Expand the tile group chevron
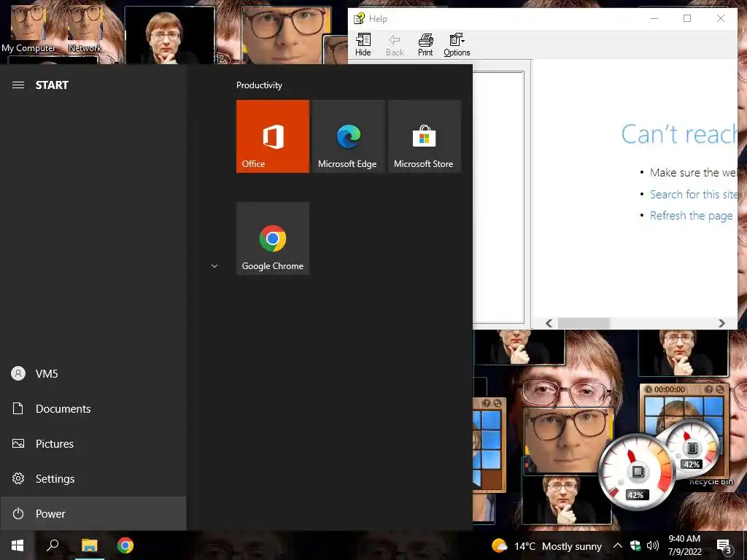The image size is (747, 560). pyautogui.click(x=214, y=266)
